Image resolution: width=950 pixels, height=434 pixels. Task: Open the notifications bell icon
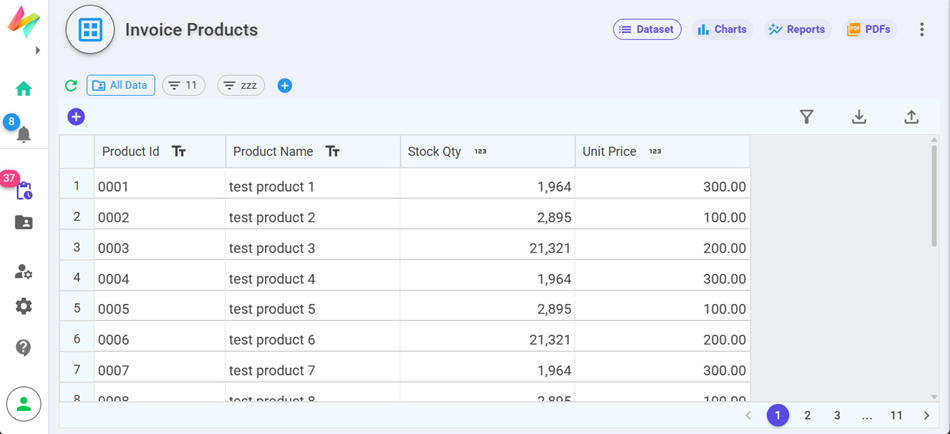(x=24, y=134)
